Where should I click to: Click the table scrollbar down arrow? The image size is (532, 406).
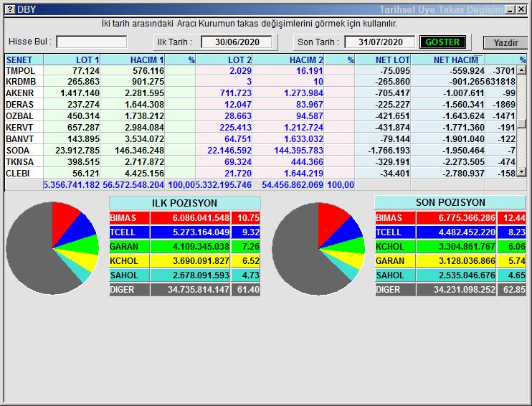(522, 172)
